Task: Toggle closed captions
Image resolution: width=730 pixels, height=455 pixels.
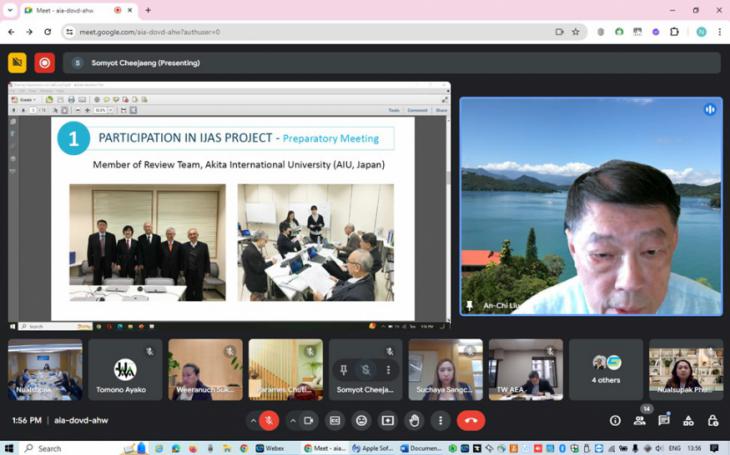Action: pyautogui.click(x=335, y=421)
